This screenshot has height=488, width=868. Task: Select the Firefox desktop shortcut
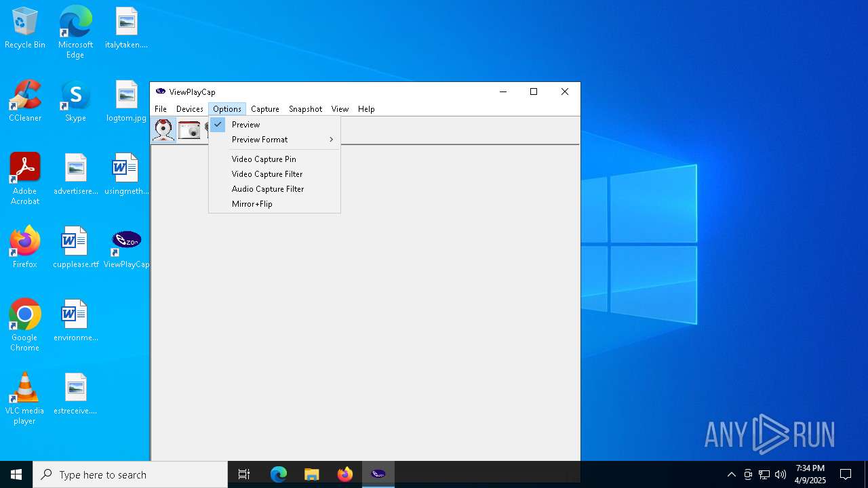25,248
